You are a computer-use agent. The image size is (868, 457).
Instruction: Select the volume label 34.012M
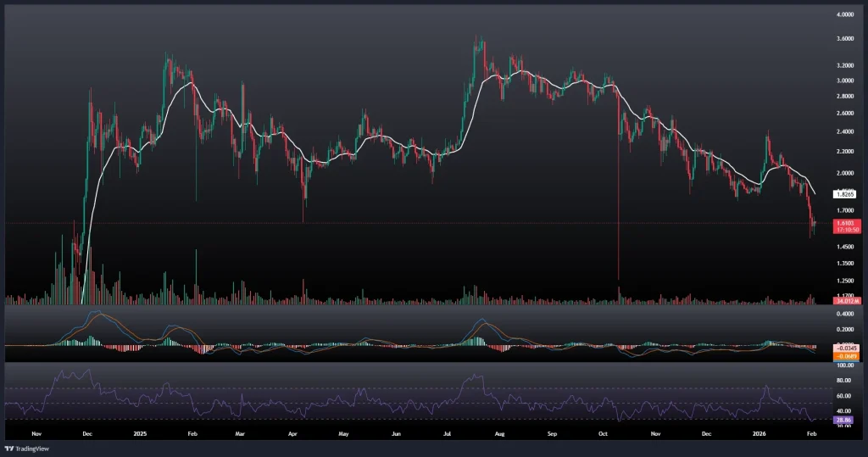(847, 300)
